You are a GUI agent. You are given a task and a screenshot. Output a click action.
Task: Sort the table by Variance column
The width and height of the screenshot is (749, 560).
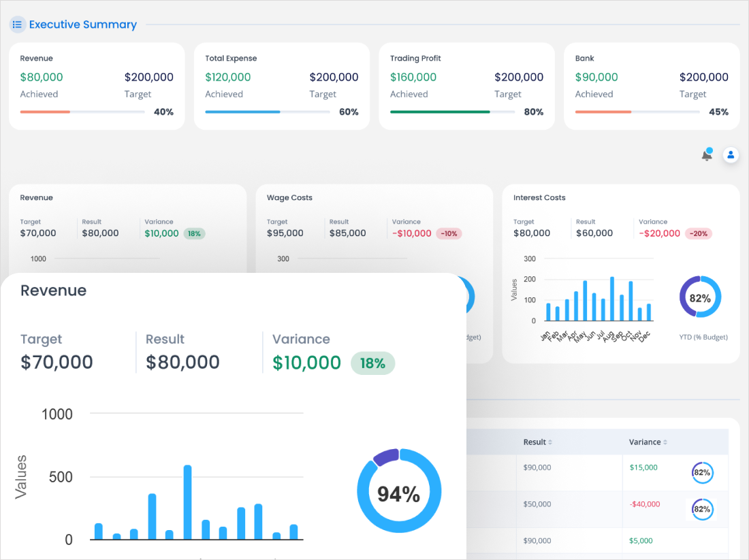pos(648,442)
